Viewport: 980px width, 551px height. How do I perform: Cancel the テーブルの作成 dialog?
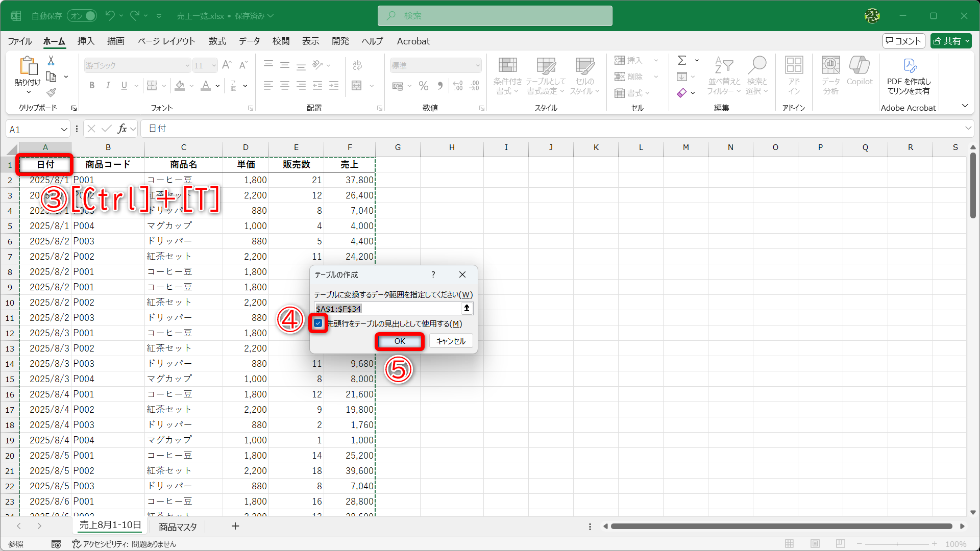pyautogui.click(x=450, y=341)
